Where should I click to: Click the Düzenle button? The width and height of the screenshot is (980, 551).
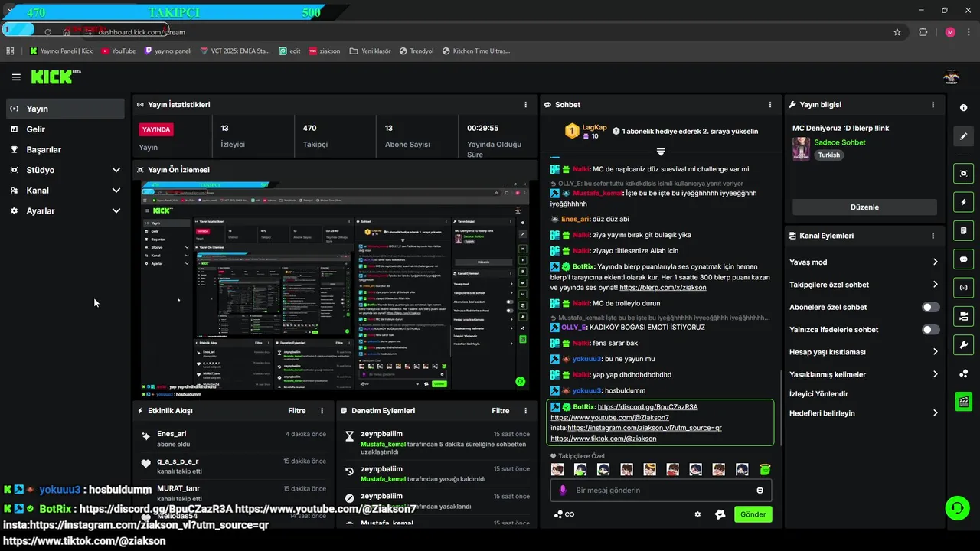pyautogui.click(x=864, y=207)
